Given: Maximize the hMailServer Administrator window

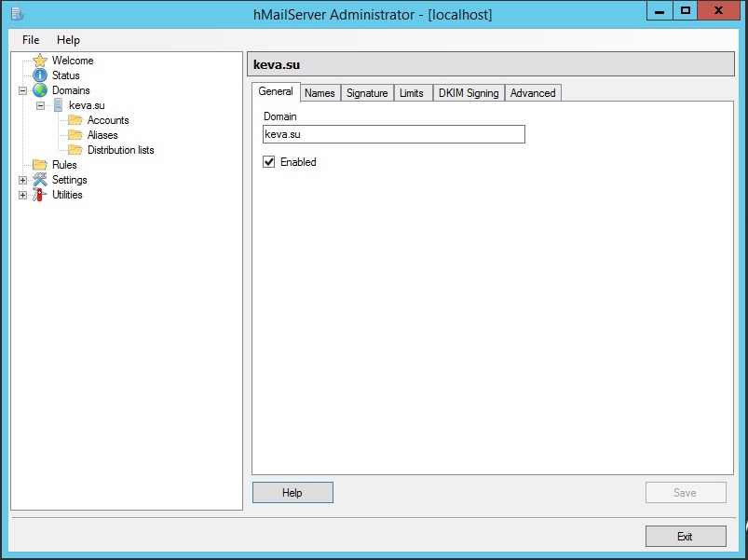Looking at the screenshot, I should tap(686, 11).
